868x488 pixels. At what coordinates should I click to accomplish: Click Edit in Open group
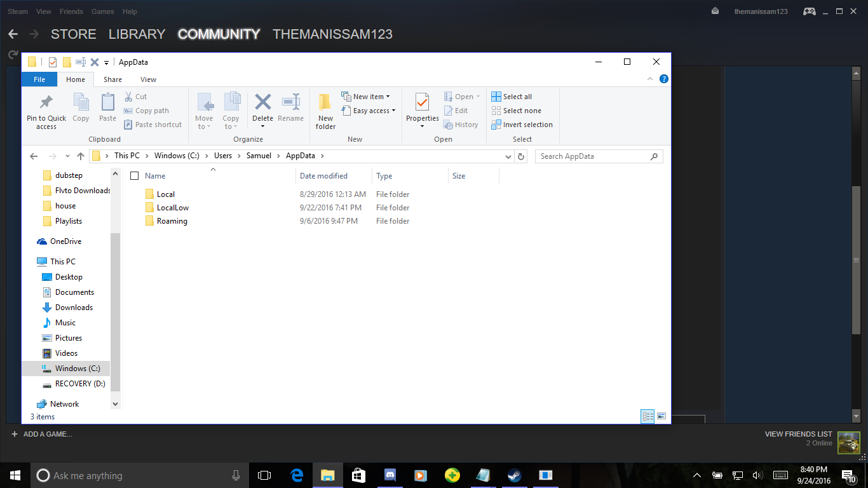click(x=456, y=111)
